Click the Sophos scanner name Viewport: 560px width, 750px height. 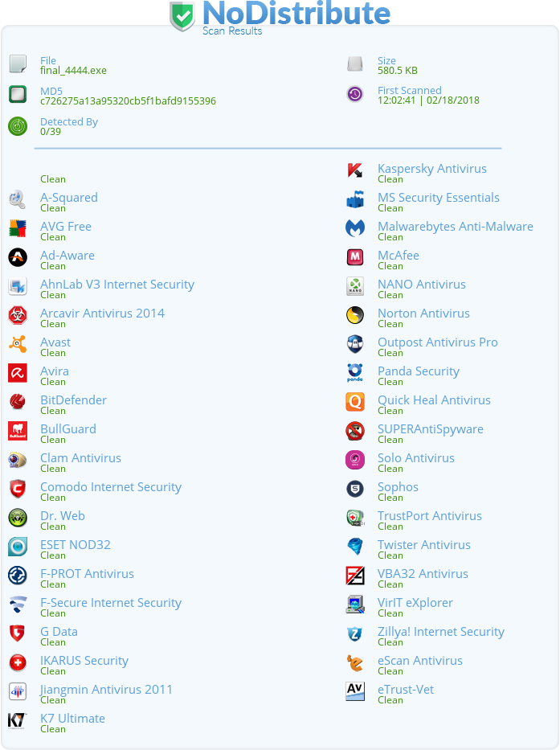point(398,487)
